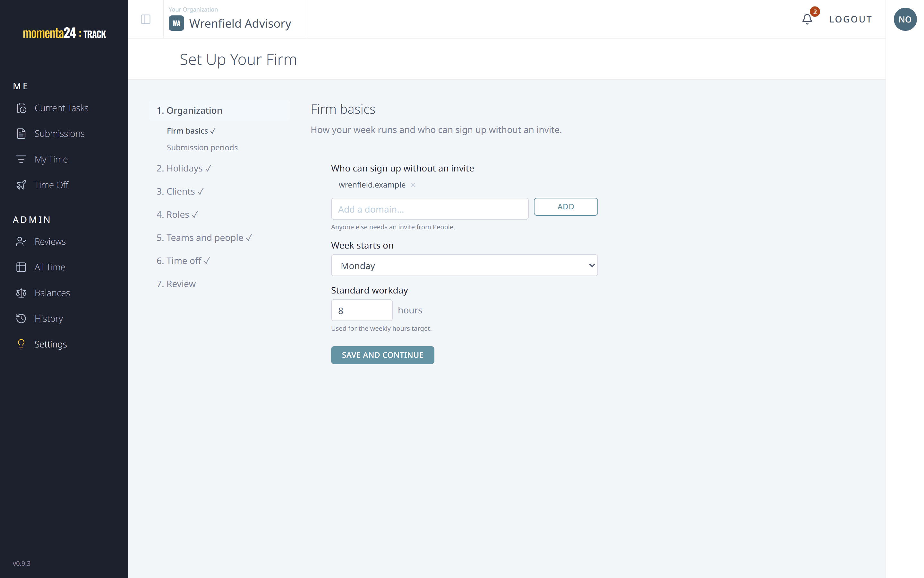This screenshot has height=578, width=924.
Task: Jump to step 2. Holidays
Action: (x=184, y=168)
